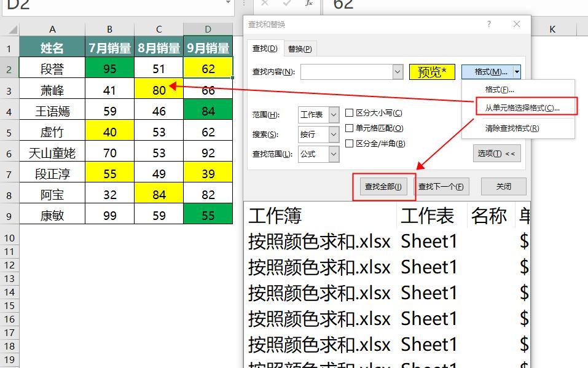The width and height of the screenshot is (588, 368).
Task: Click the 工作表 results column header
Action: point(432,215)
